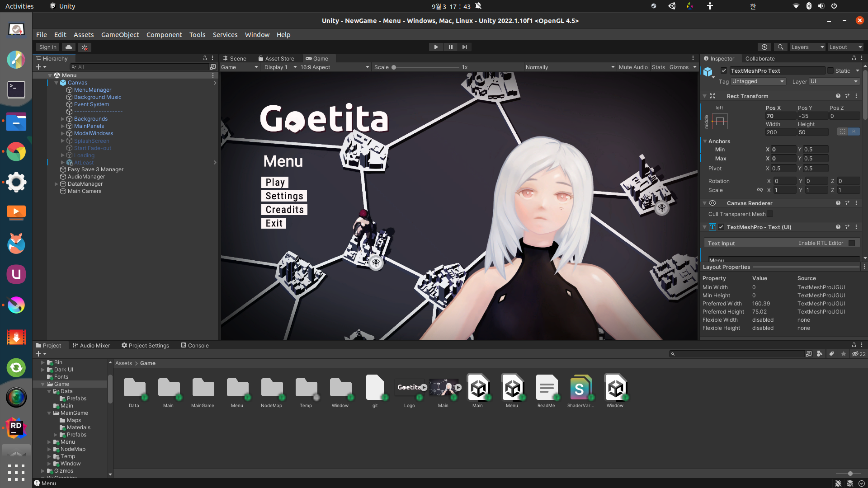Open Undo History icon in toolbar
868x488 pixels.
pyautogui.click(x=764, y=47)
